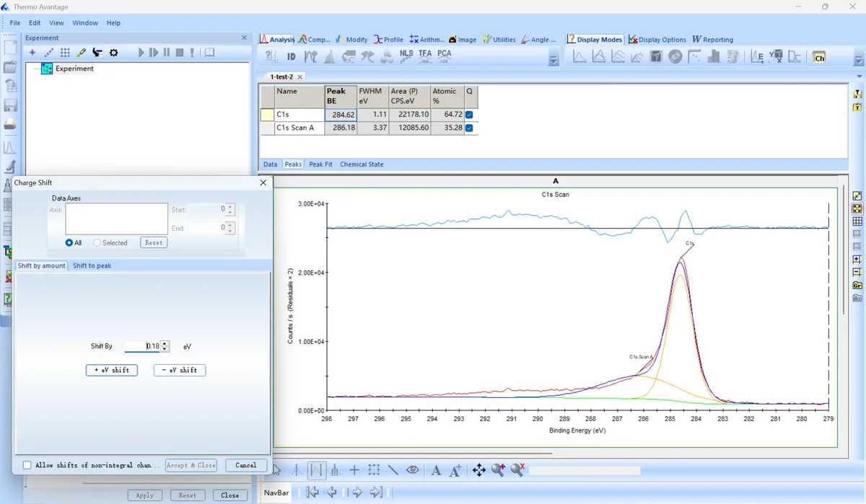Click the Ch charge shift toolbar icon

pos(818,57)
